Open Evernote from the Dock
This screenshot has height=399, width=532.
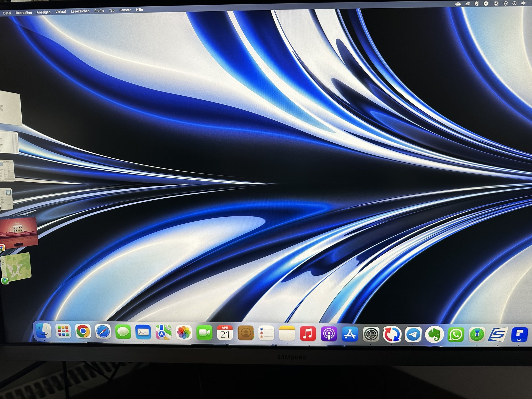point(434,335)
